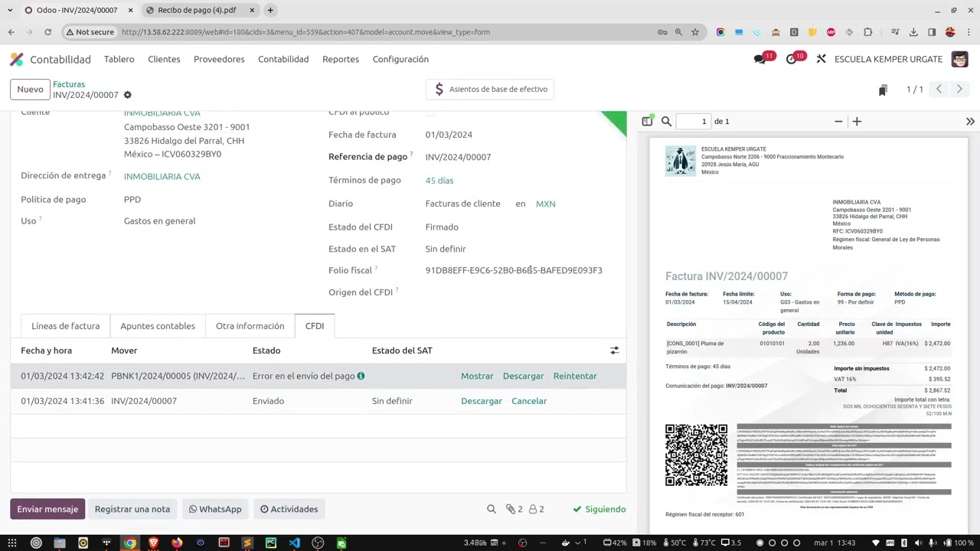Image resolution: width=980 pixels, height=551 pixels.
Task: Click chatter search magnifier icon
Action: tap(492, 509)
